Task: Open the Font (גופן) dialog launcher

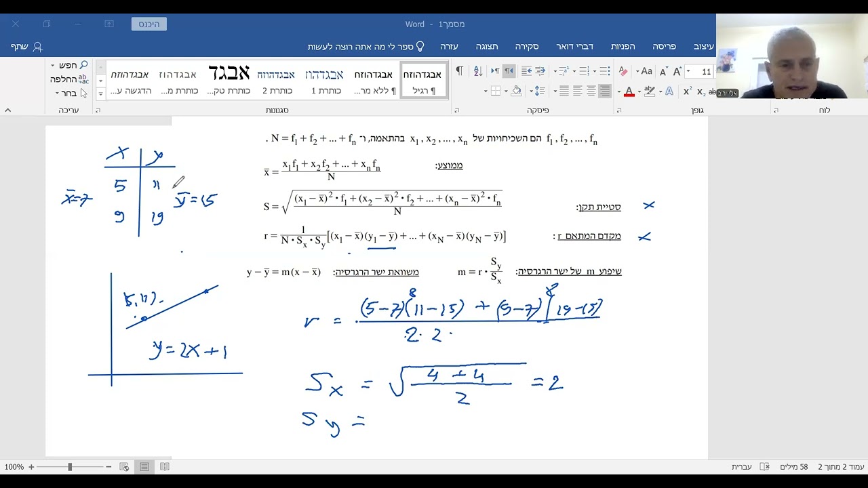Action: tap(619, 110)
